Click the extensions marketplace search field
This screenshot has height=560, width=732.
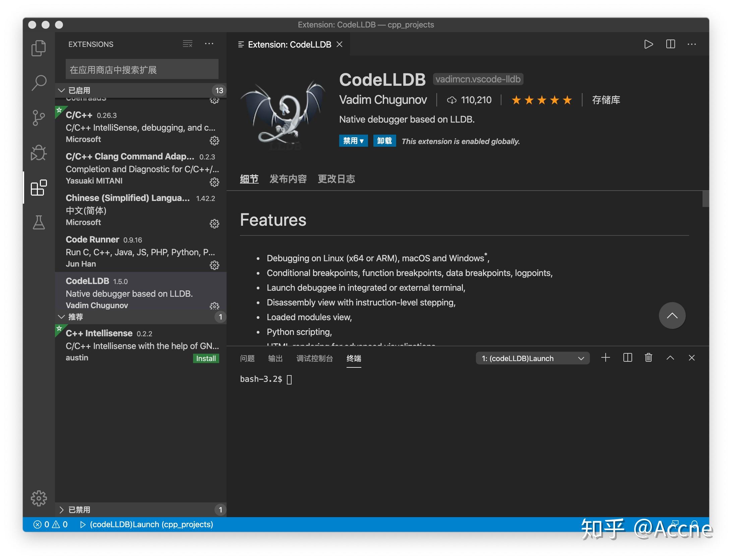[x=141, y=69]
